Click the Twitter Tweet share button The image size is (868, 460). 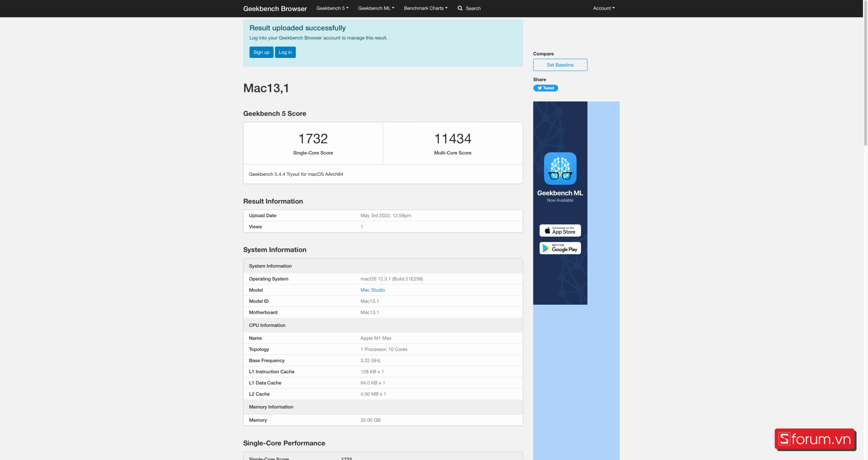click(545, 88)
